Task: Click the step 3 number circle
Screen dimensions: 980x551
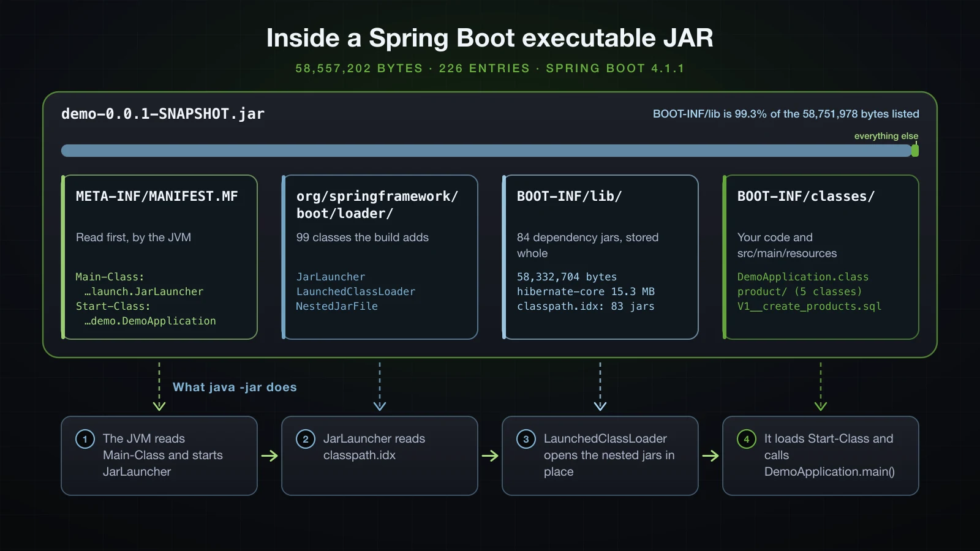Action: click(526, 439)
